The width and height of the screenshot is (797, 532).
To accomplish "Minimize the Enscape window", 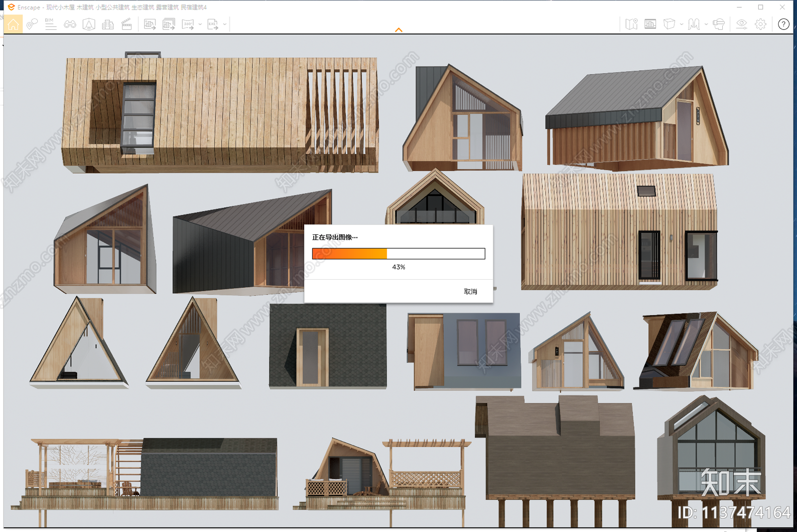I will [739, 7].
